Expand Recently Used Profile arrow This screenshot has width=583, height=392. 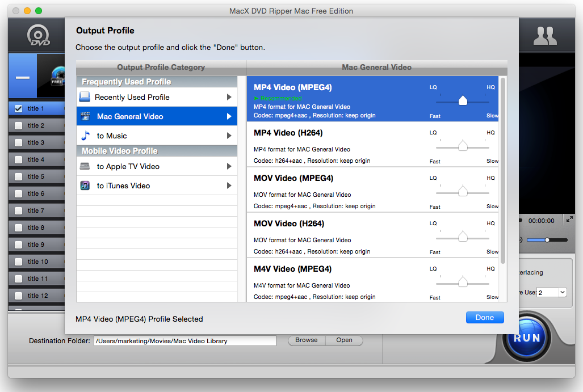pos(229,97)
